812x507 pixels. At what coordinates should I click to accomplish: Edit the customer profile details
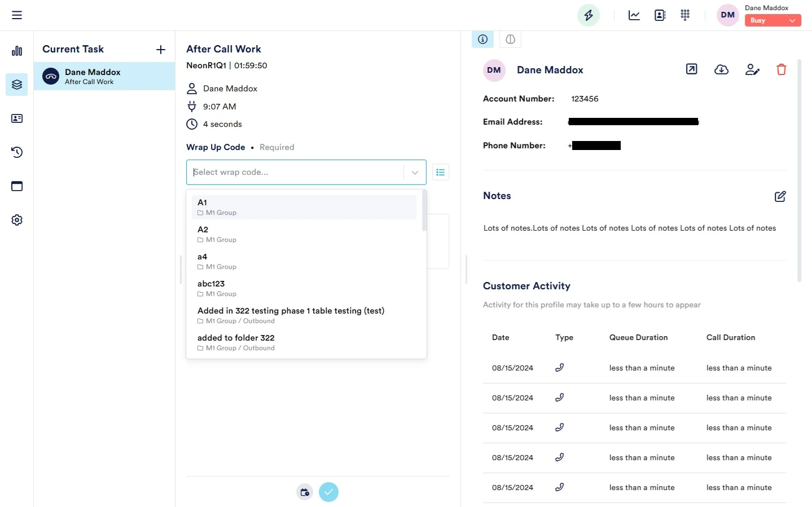pyautogui.click(x=752, y=70)
